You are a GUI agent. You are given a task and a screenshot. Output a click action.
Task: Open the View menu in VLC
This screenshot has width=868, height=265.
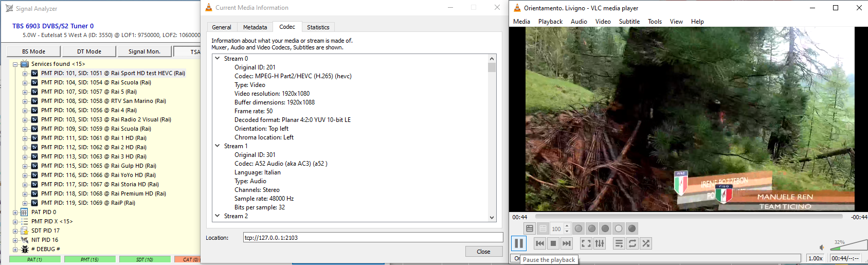coord(676,22)
